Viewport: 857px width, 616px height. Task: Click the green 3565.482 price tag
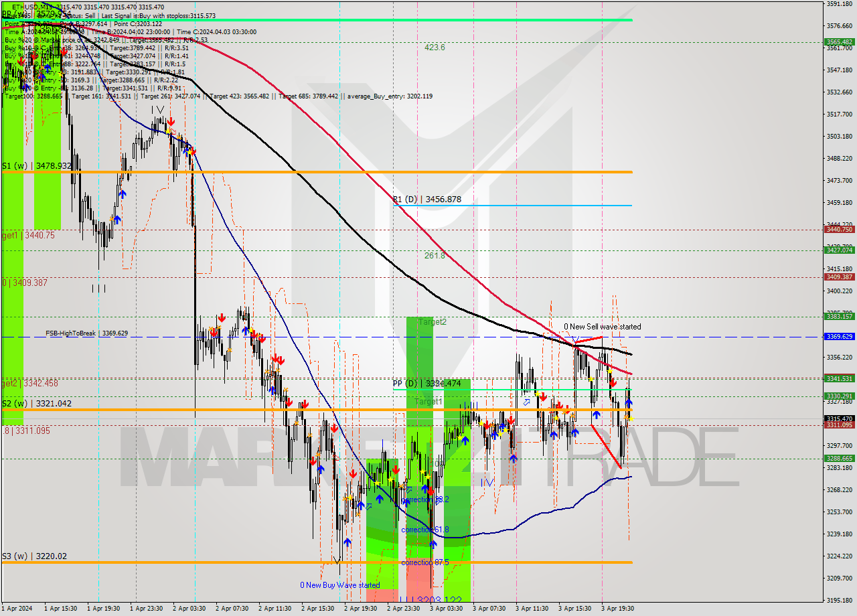[839, 42]
